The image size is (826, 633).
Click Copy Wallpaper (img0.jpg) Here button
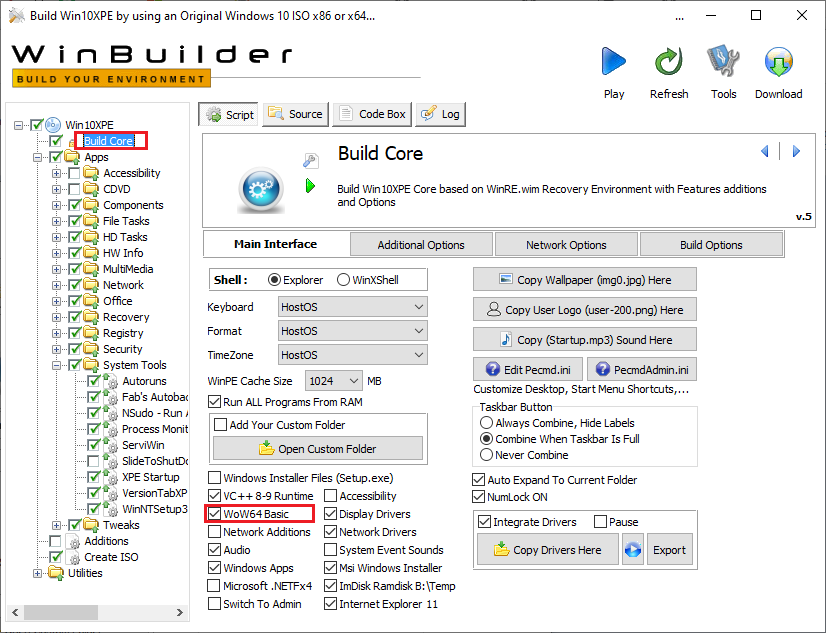(585, 279)
